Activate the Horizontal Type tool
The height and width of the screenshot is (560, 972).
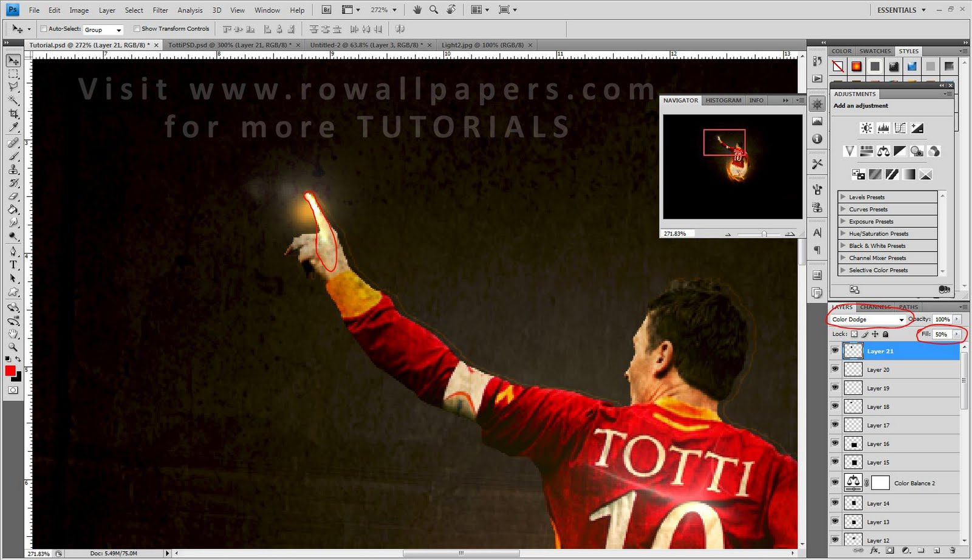tap(13, 265)
